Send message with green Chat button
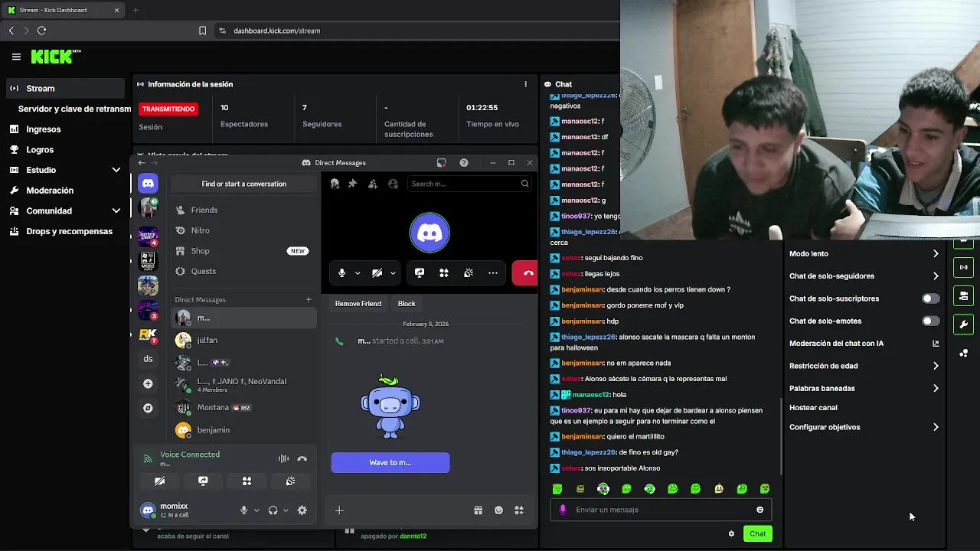This screenshot has width=980, height=551. click(757, 533)
